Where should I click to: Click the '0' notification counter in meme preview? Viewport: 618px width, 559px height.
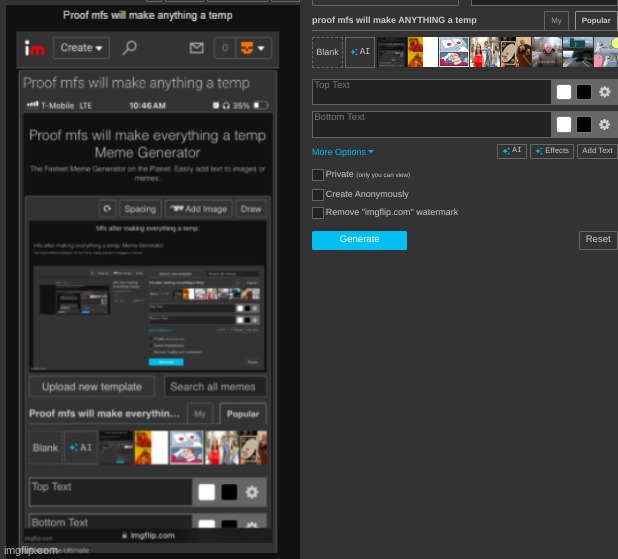[x=225, y=48]
